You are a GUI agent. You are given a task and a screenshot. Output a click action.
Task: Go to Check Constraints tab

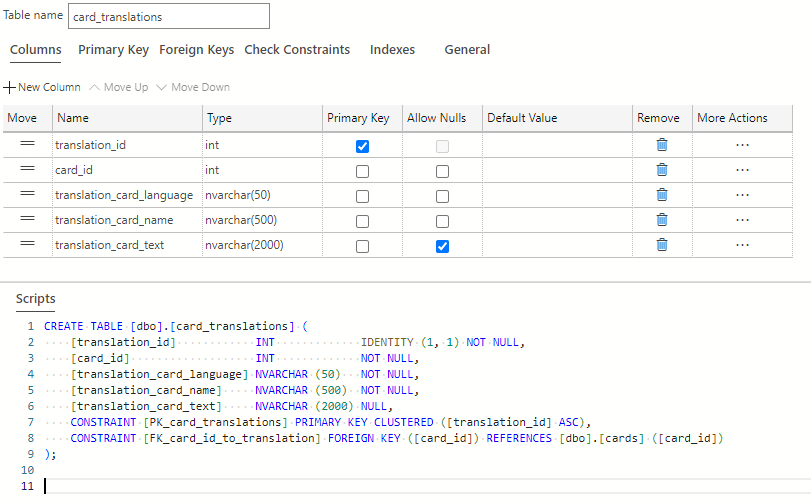click(x=297, y=50)
